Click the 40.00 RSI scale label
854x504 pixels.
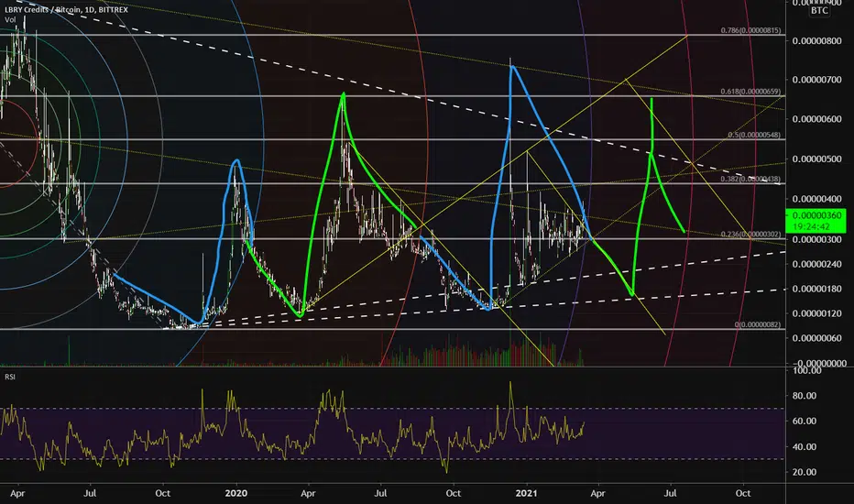pyautogui.click(x=805, y=446)
